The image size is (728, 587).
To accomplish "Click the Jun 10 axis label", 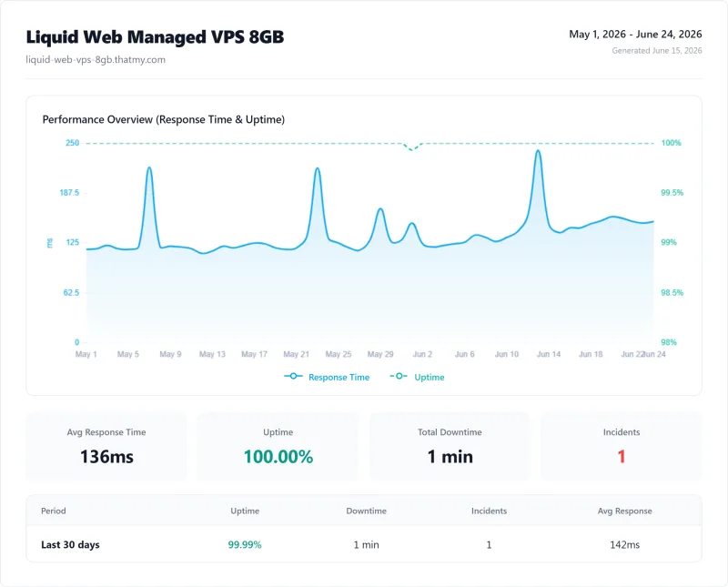I will (507, 354).
